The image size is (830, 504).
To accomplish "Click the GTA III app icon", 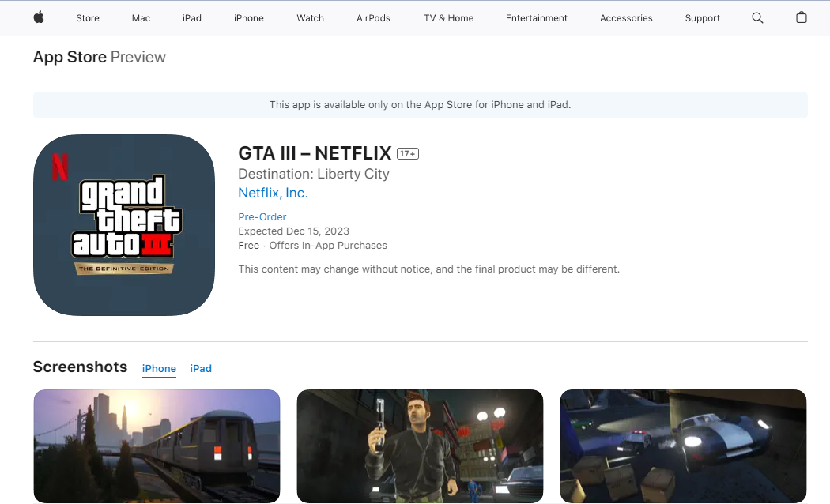I will [x=124, y=225].
